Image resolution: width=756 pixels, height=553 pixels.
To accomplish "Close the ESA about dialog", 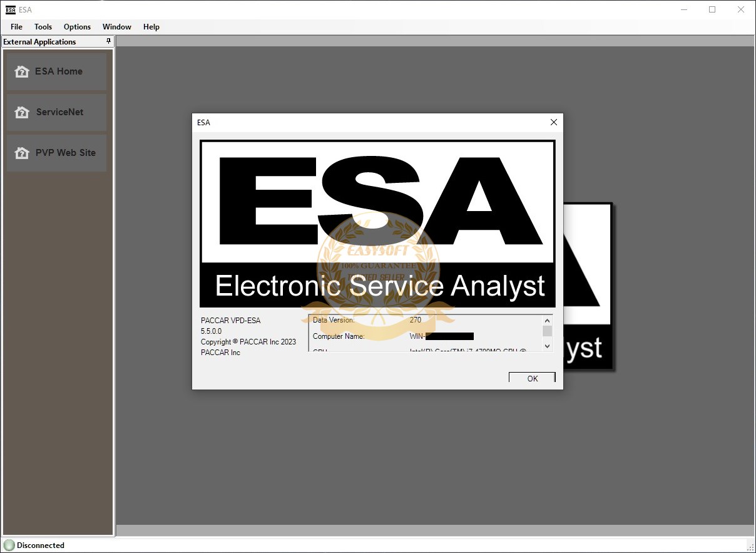I will (553, 122).
